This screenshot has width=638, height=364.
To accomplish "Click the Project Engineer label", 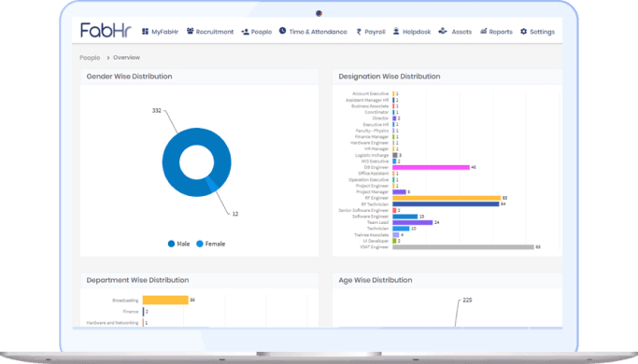I will click(x=372, y=186).
